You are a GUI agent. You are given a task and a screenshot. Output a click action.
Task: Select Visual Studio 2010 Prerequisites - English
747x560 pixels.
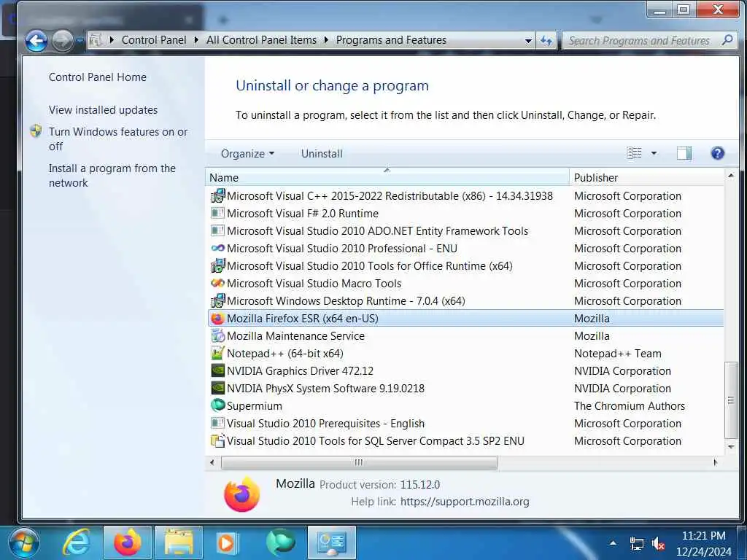(465, 424)
